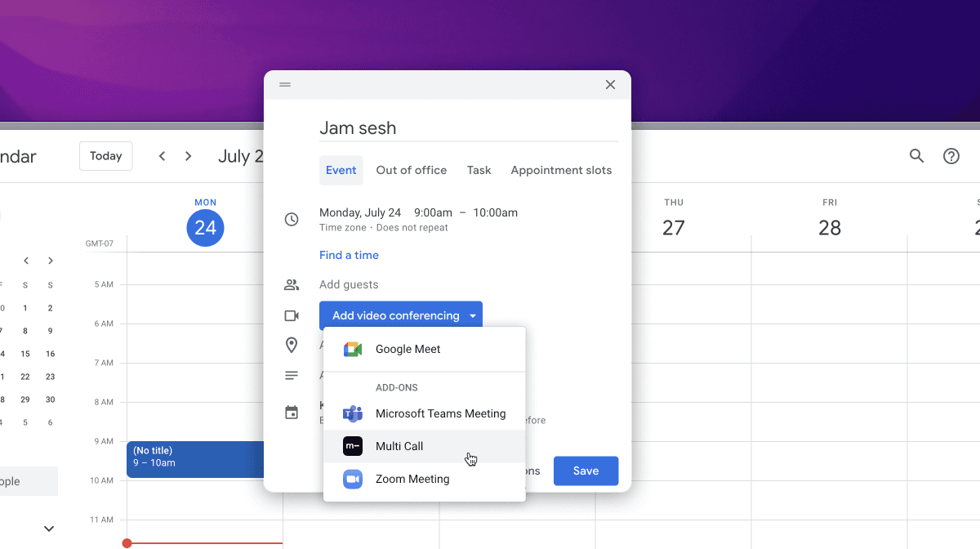The image size is (980, 549).
Task: Select day 8 in mini calendar
Action: [25, 331]
